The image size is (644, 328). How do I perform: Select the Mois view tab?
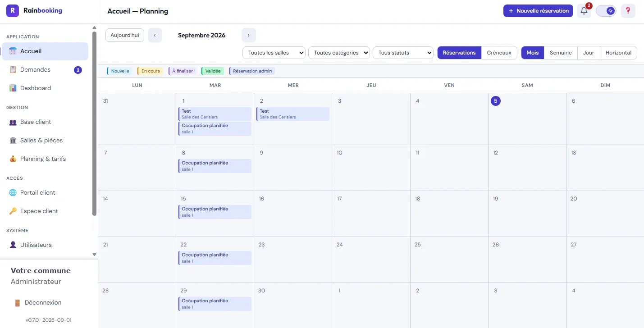click(x=533, y=53)
